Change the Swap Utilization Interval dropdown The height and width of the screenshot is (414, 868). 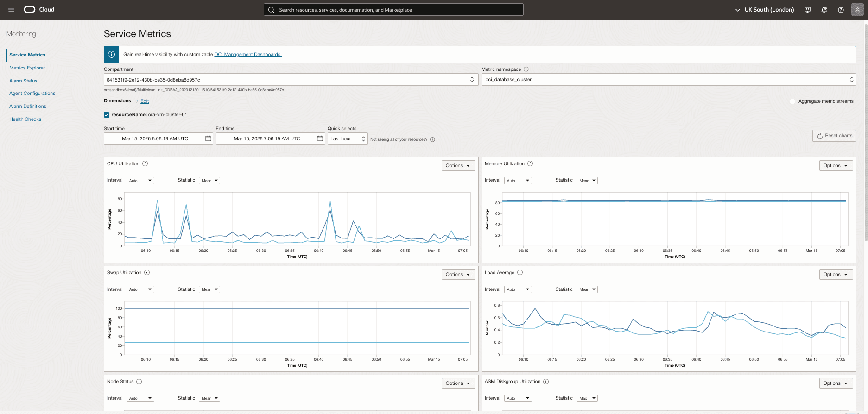point(140,289)
